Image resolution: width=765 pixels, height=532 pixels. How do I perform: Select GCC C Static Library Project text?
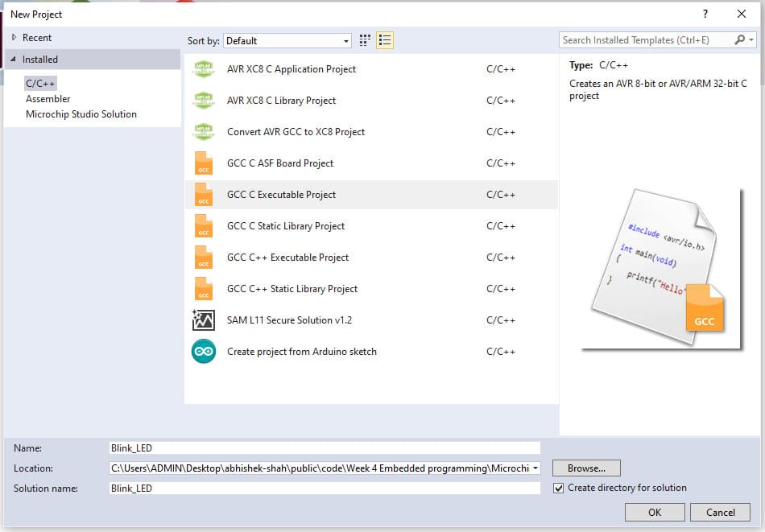pyautogui.click(x=286, y=226)
